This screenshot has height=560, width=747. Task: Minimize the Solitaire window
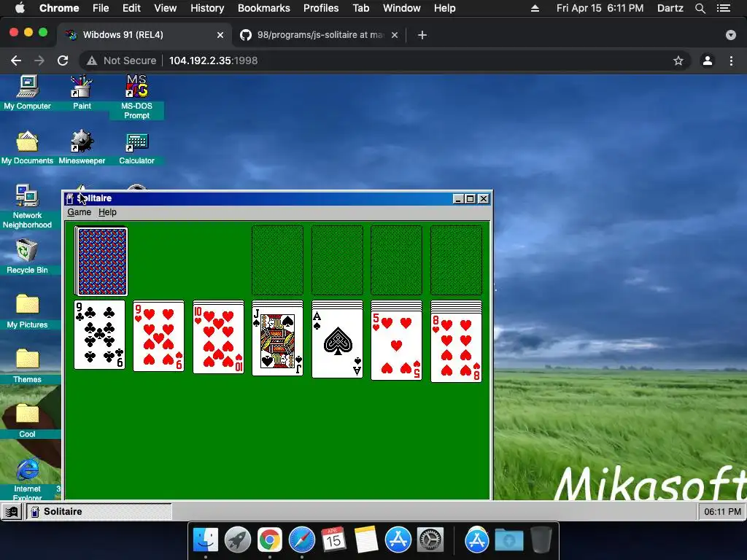pyautogui.click(x=458, y=198)
